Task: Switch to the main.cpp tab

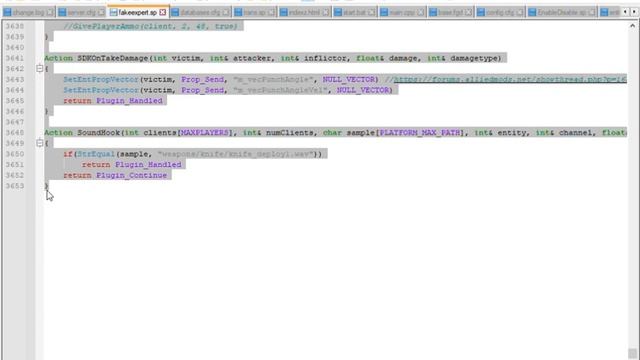Action: [x=402, y=12]
